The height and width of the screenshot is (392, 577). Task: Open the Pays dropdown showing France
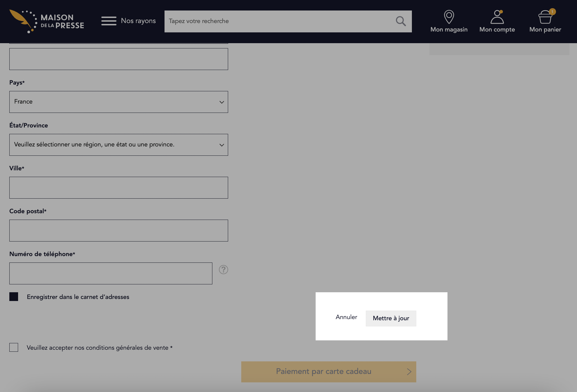pyautogui.click(x=119, y=102)
